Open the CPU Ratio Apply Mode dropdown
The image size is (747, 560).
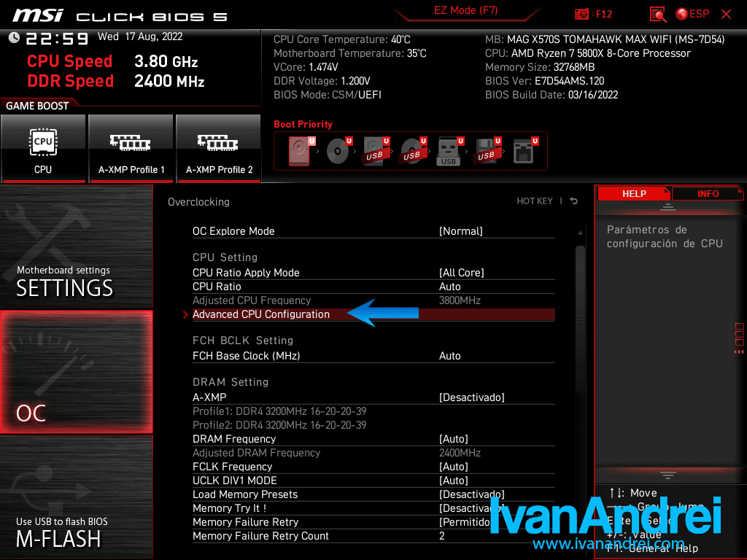(x=461, y=273)
